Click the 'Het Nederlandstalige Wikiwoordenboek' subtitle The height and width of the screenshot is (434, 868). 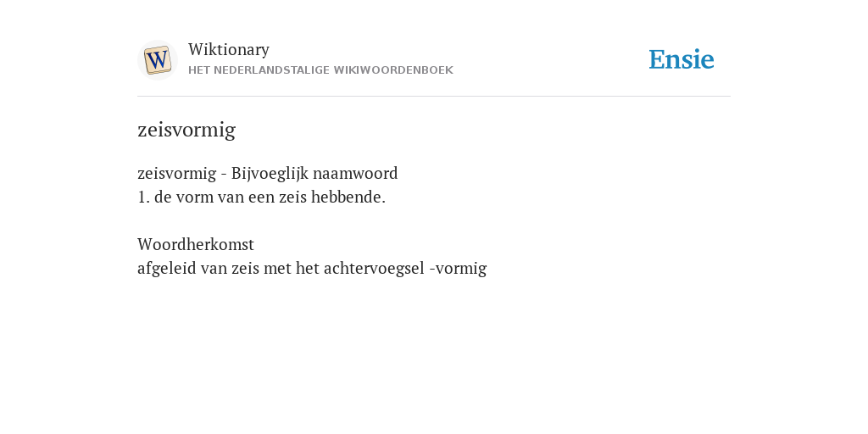click(x=320, y=70)
